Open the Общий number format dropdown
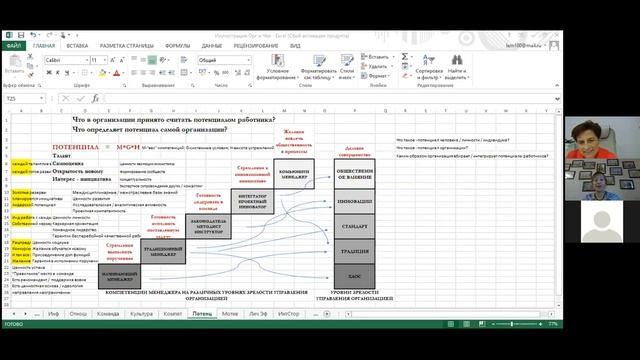Screen dimensions: 640x360 [249, 60]
